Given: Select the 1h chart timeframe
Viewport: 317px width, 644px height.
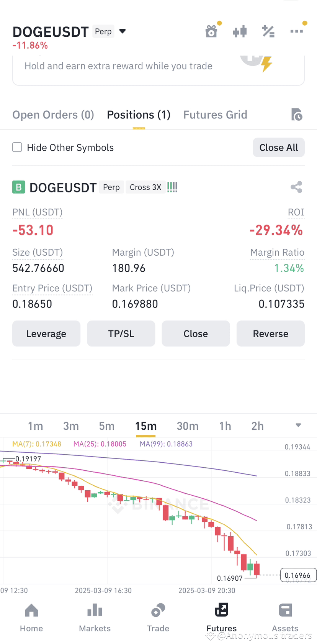Looking at the screenshot, I should click(x=225, y=426).
